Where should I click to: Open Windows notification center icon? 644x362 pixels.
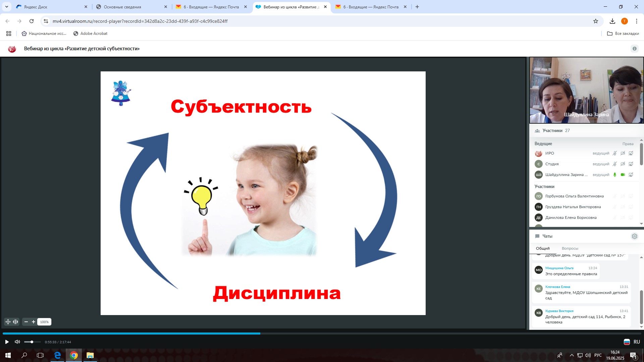633,355
